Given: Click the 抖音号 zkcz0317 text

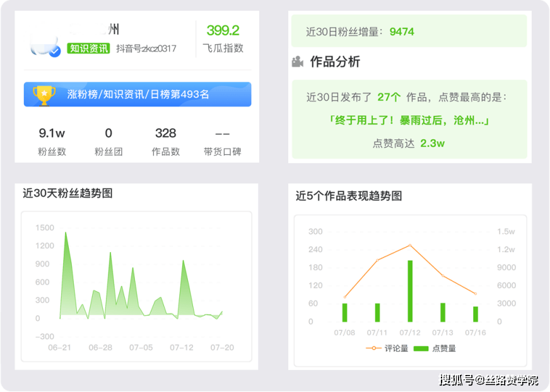Looking at the screenshot, I should tap(146, 49).
